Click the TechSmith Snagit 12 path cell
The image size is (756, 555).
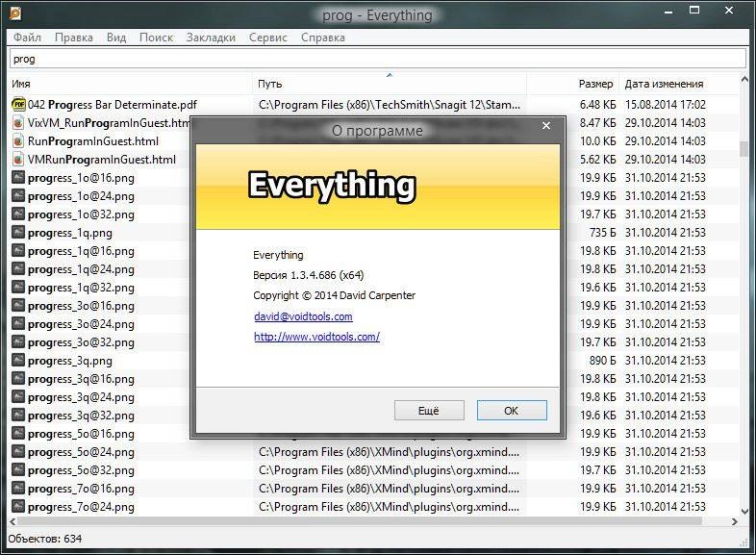(x=390, y=105)
